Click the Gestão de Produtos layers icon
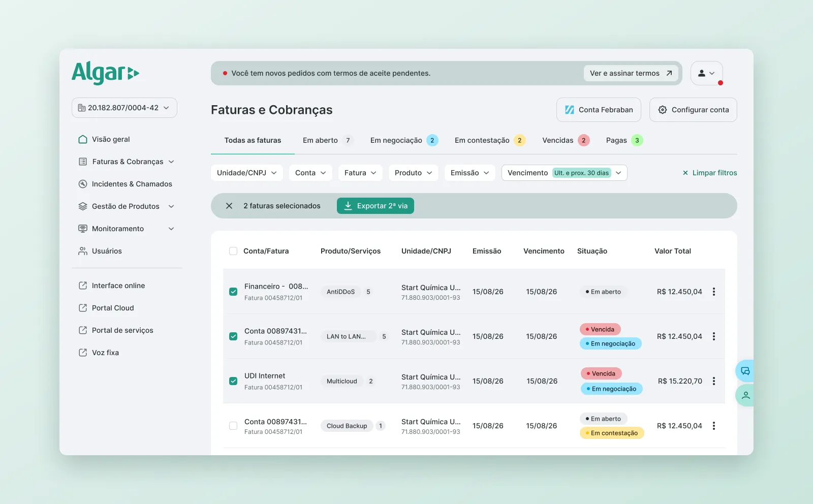Screen dimensions: 813x504 83,206
